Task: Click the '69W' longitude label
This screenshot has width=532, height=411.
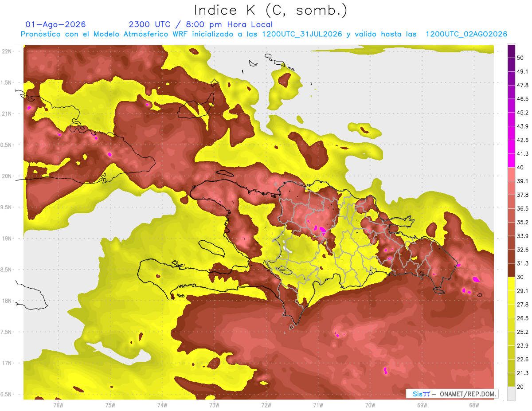Action: pos(422,405)
